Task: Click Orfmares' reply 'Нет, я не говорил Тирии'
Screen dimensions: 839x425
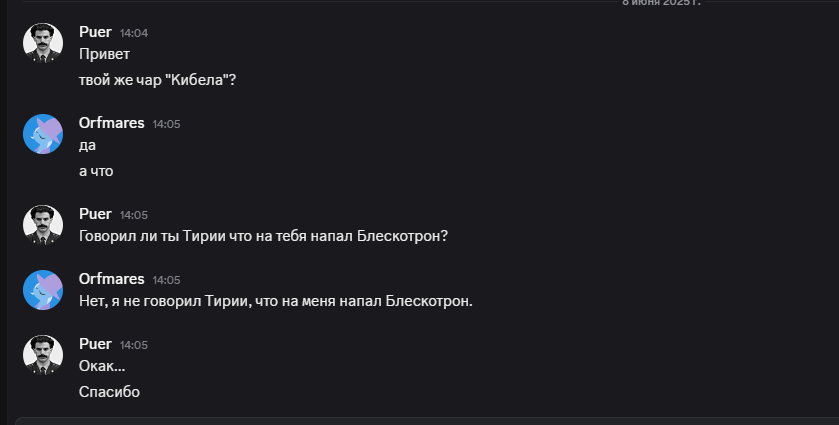Action: tap(275, 300)
